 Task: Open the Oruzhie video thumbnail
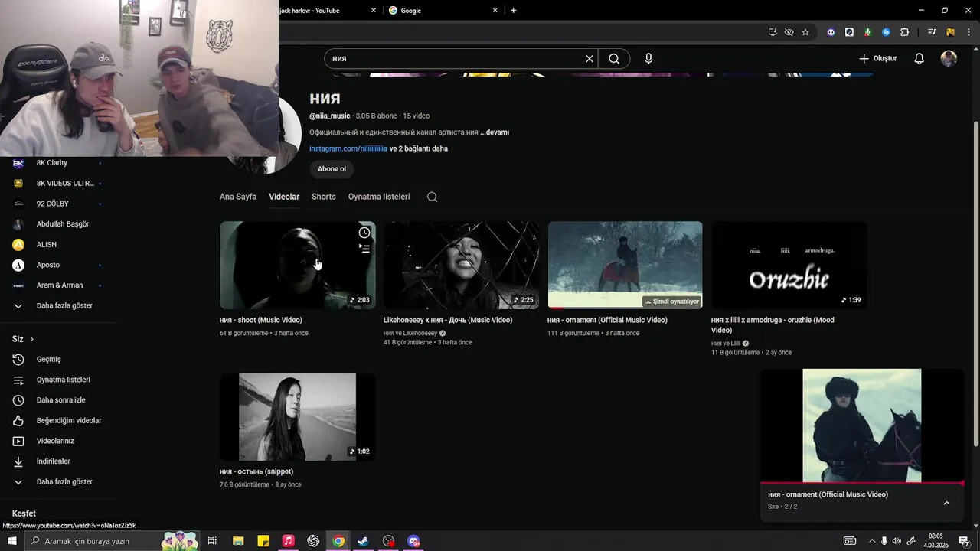[x=789, y=265]
